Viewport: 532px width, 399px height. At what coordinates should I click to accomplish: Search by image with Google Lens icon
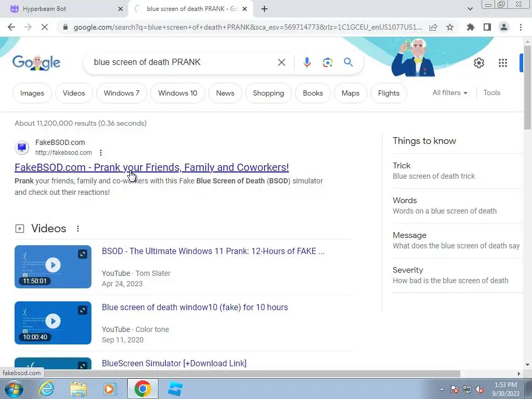click(x=327, y=62)
